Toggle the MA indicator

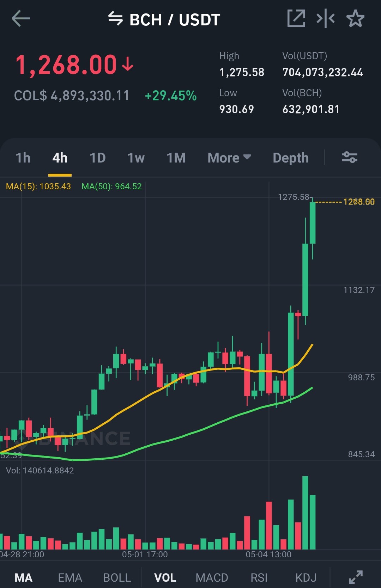coord(24,578)
